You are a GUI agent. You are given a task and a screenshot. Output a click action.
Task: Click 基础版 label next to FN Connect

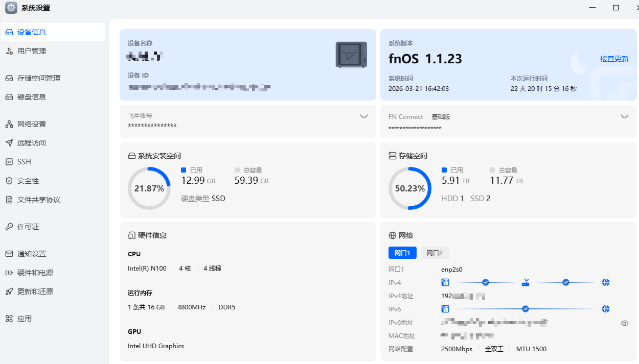pos(441,116)
